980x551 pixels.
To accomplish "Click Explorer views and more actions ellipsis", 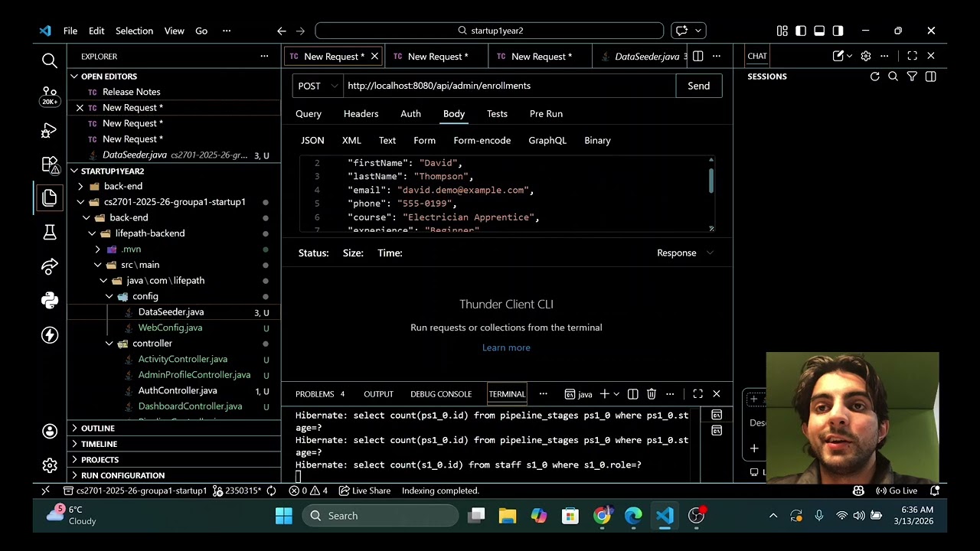I will click(264, 56).
